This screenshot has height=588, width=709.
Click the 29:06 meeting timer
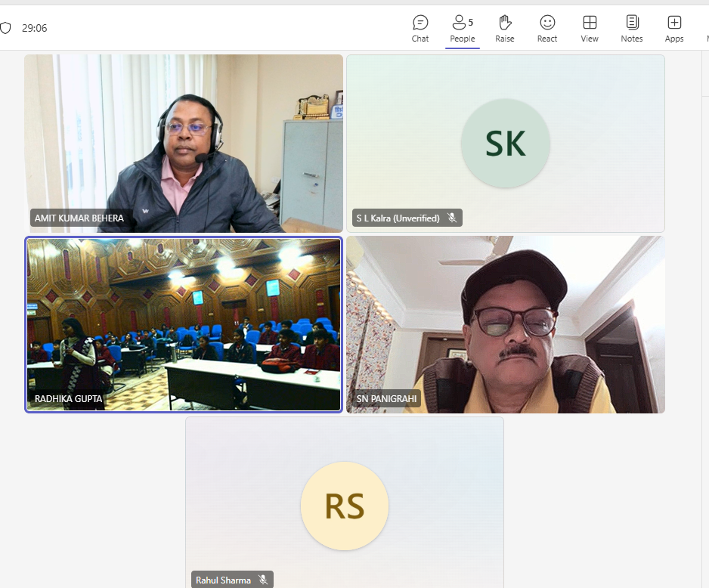(x=35, y=28)
